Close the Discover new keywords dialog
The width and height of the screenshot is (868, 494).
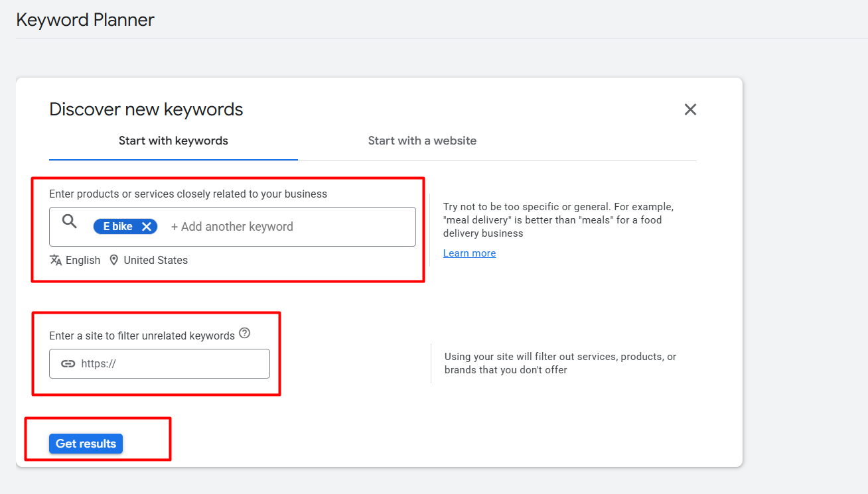pyautogui.click(x=690, y=109)
